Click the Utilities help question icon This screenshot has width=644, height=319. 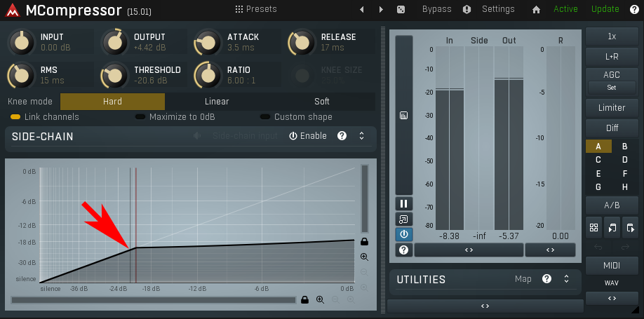[546, 279]
